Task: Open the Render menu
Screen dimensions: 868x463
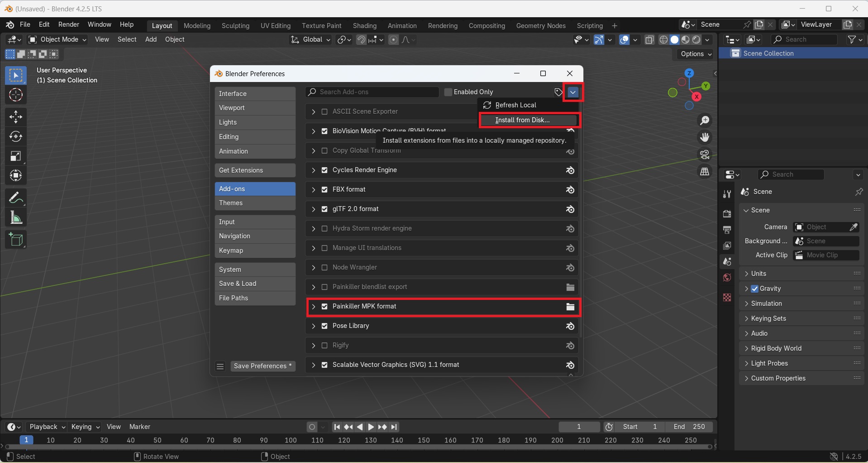Action: [69, 24]
